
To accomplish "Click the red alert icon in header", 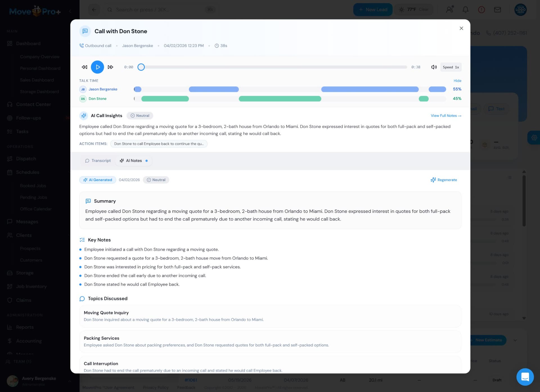I will click(x=481, y=10).
